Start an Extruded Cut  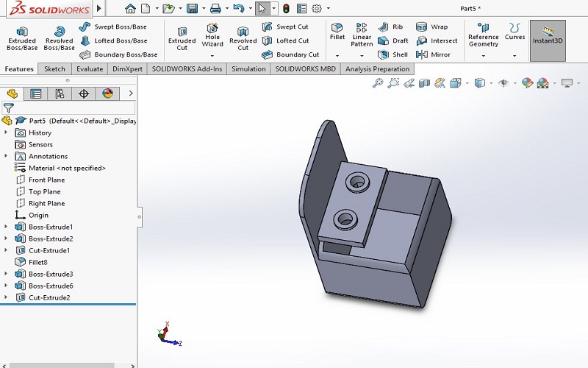coord(182,39)
